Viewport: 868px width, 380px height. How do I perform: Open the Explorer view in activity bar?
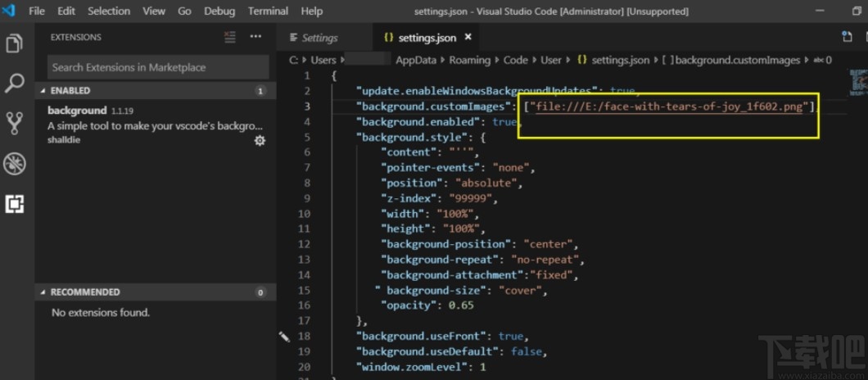point(15,43)
